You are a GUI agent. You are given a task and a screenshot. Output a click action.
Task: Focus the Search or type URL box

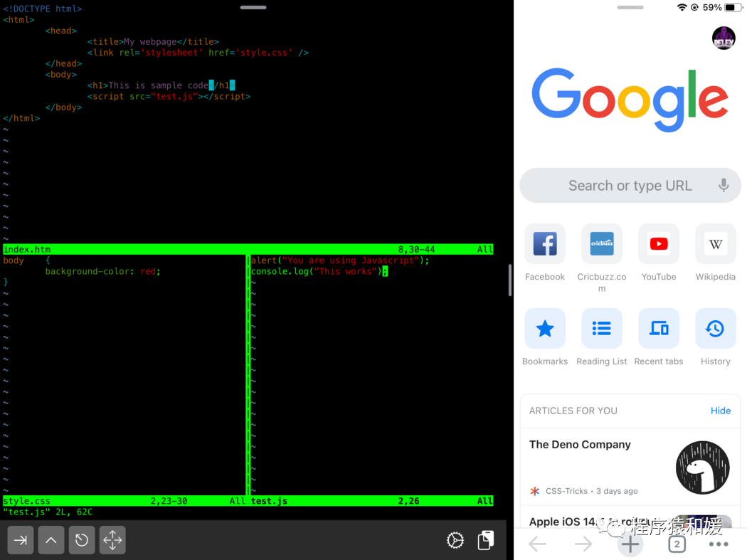coord(630,186)
